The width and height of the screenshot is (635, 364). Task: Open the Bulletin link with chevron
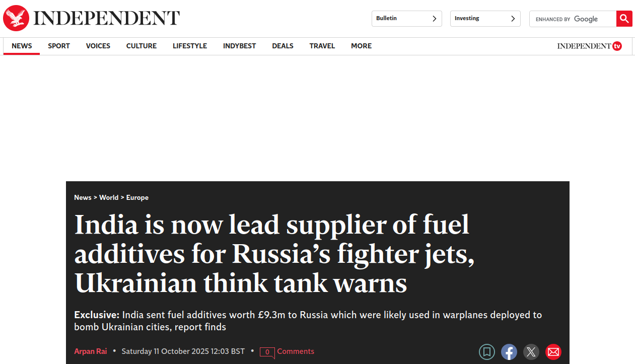click(x=407, y=19)
